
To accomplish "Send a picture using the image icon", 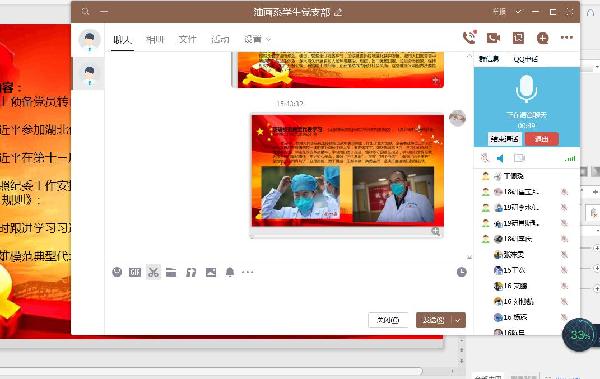I will (x=211, y=272).
